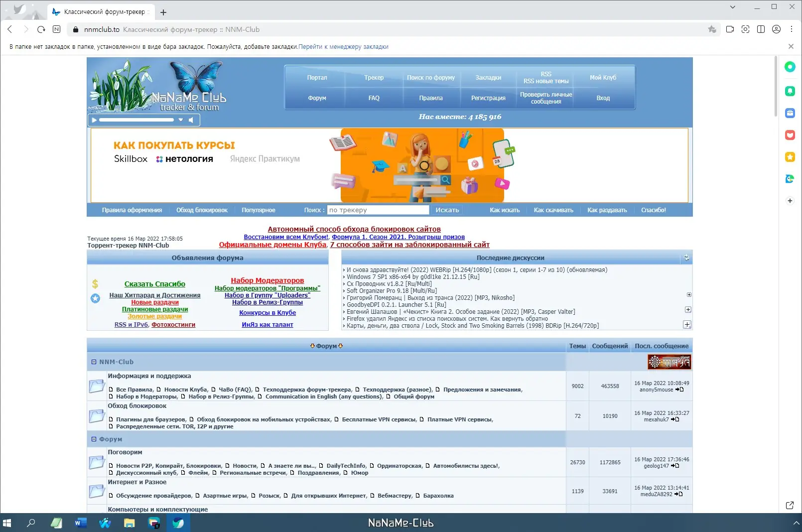Click the taskbar search magnifier icon

(x=31, y=523)
